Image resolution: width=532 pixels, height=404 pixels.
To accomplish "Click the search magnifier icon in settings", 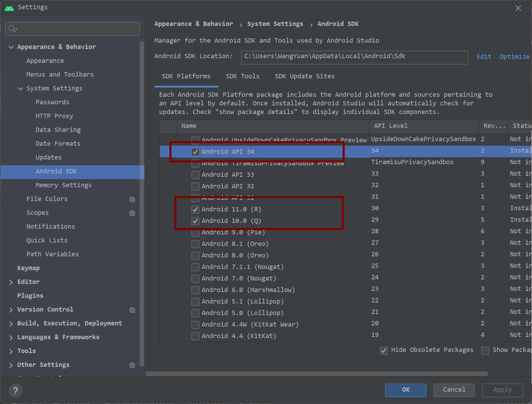I will pyautogui.click(x=13, y=29).
